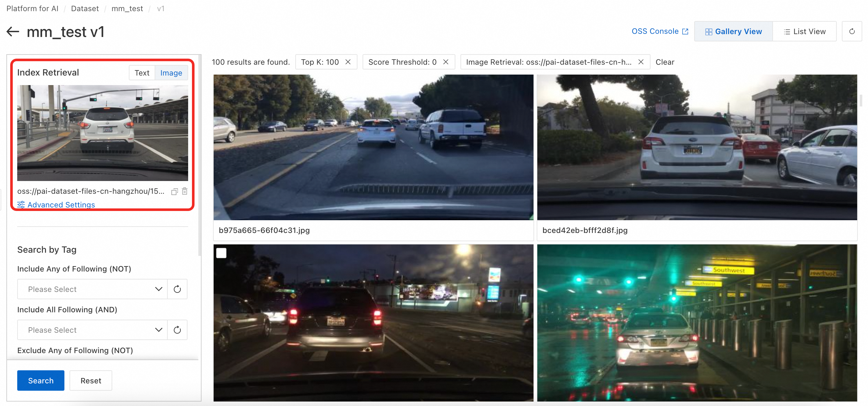Remove the Image Retrieval filter chip

tap(641, 62)
